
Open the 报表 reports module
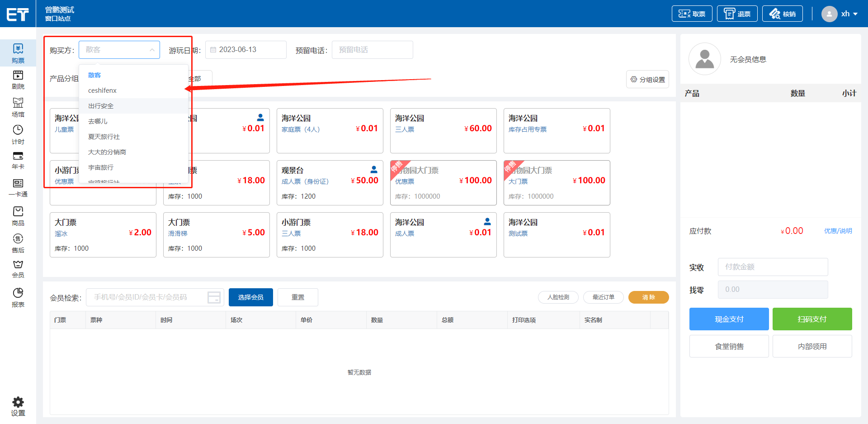click(x=18, y=297)
